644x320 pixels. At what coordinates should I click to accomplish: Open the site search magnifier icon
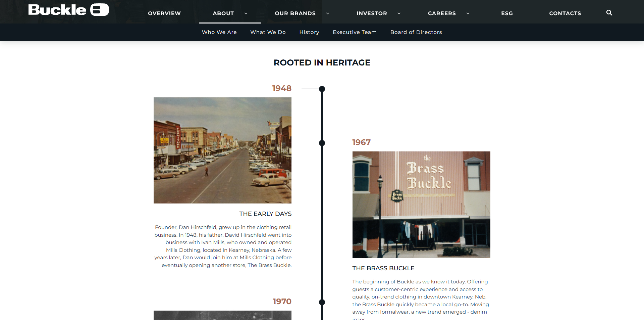coord(609,13)
